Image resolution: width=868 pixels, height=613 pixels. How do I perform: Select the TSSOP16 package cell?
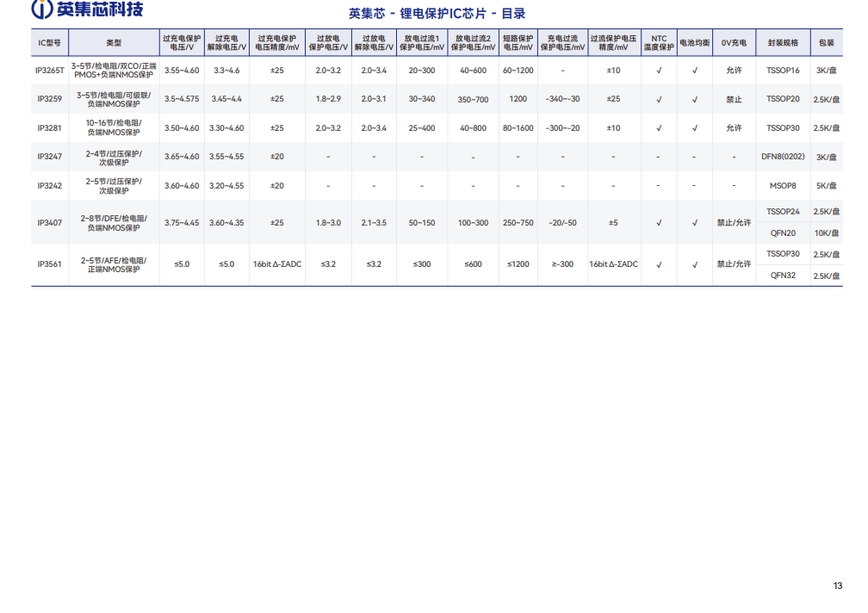pyautogui.click(x=783, y=71)
